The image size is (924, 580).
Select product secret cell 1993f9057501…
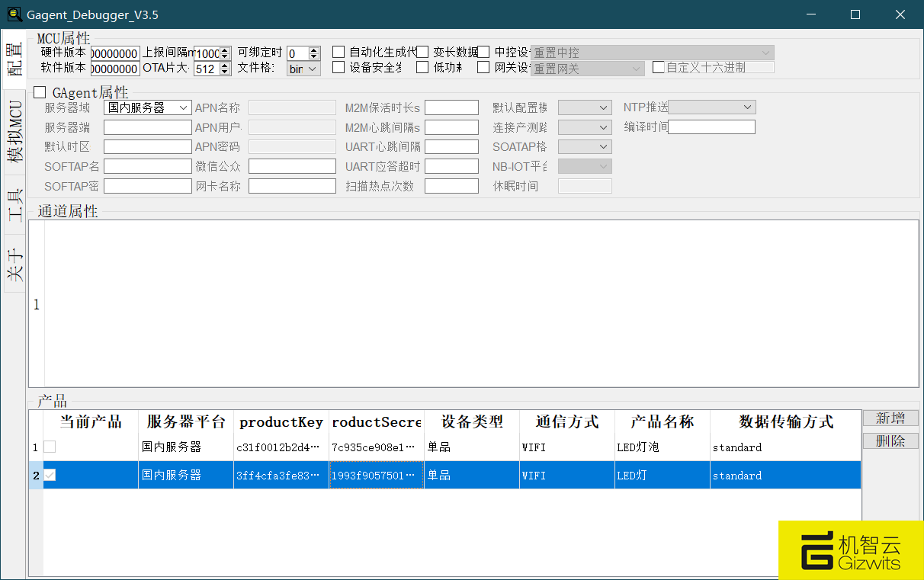point(377,475)
